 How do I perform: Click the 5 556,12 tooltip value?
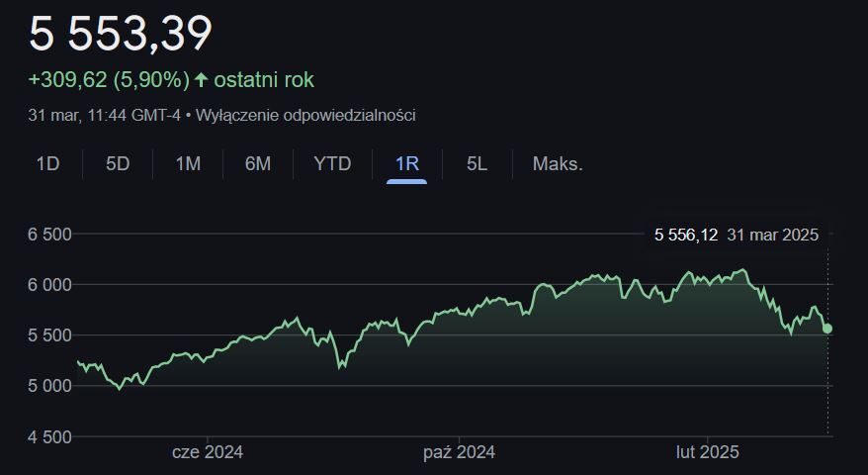pos(686,235)
